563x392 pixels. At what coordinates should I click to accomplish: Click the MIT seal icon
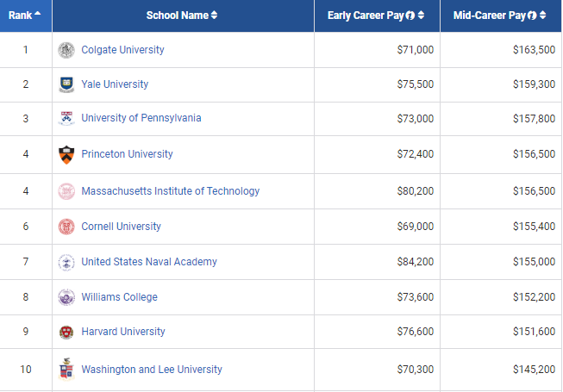coord(66,191)
